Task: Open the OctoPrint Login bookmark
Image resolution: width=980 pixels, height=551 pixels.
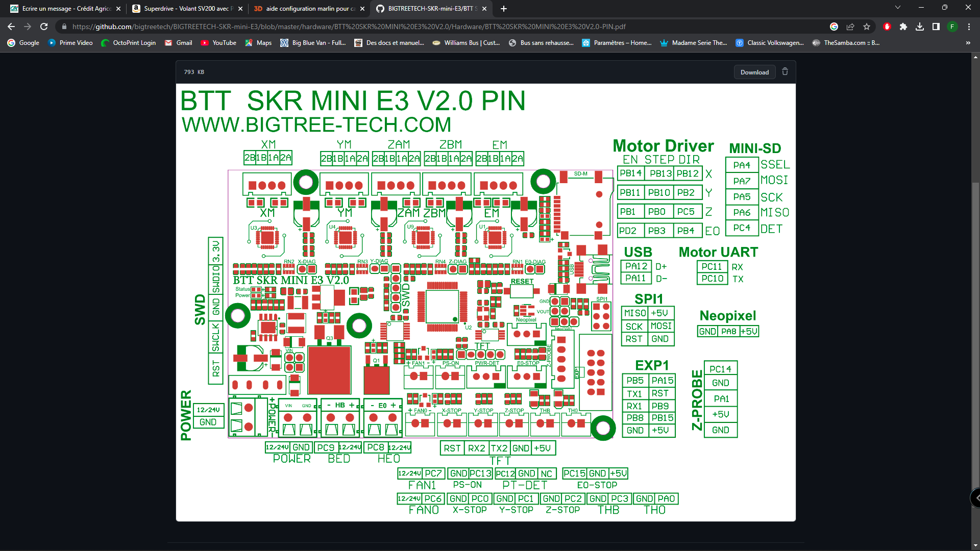Action: [129, 43]
